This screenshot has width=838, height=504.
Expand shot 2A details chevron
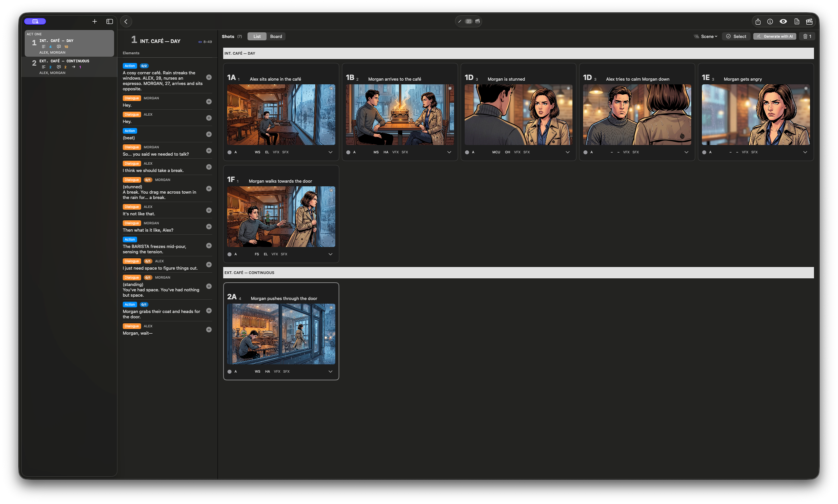(330, 372)
